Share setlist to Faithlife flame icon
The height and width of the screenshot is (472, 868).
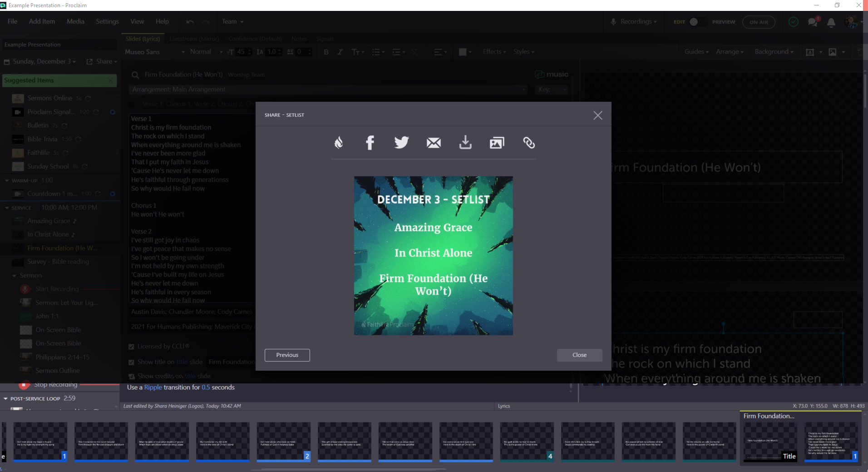[339, 143]
